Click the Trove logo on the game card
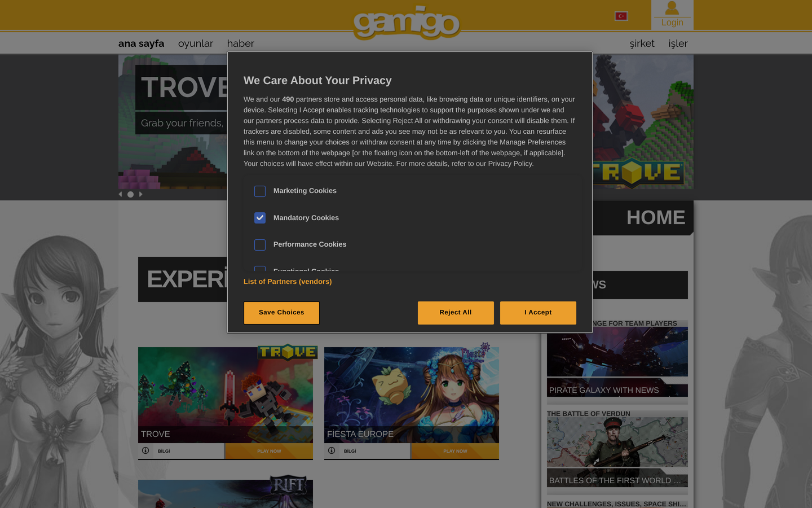The image size is (812, 508). click(288, 352)
